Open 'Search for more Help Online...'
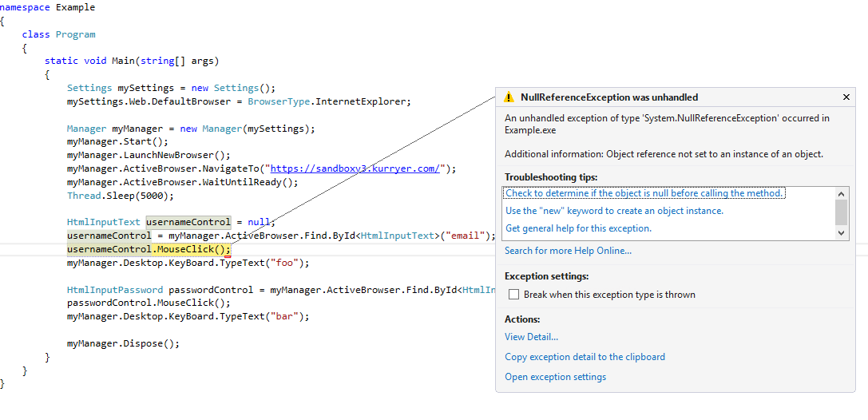 (x=568, y=251)
